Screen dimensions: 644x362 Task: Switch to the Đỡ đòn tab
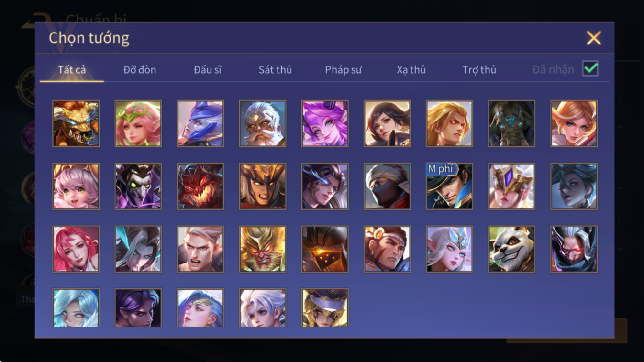coord(140,70)
